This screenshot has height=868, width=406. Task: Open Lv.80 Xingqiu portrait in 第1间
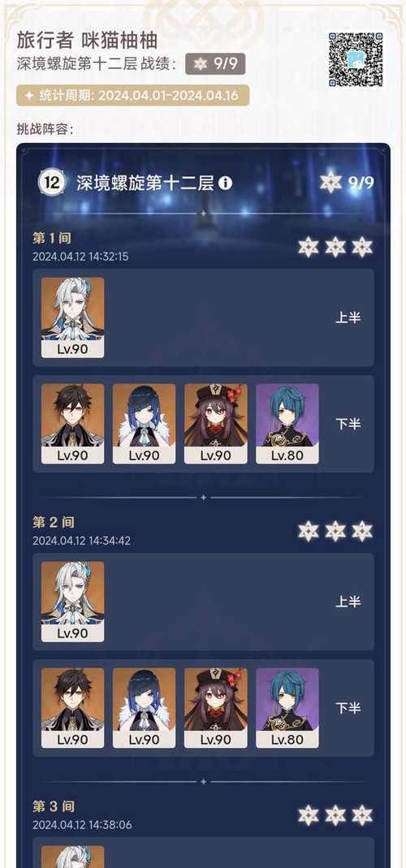[287, 424]
